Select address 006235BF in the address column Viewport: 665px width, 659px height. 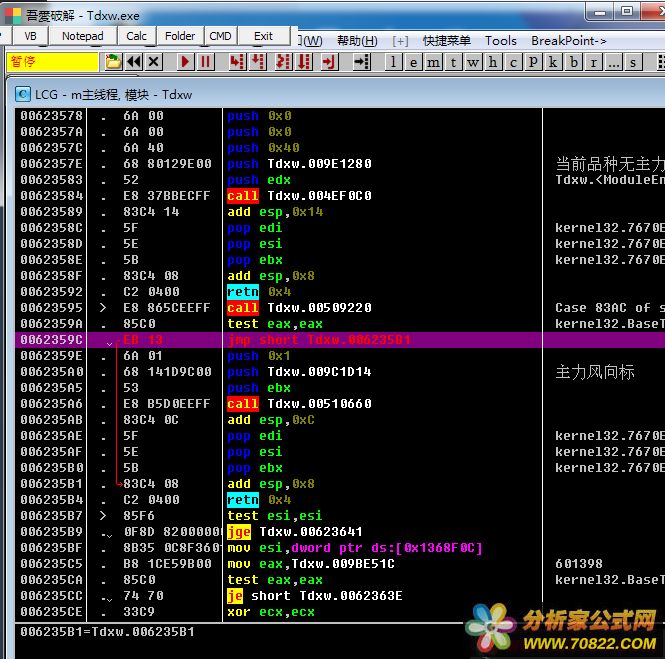pyautogui.click(x=51, y=548)
